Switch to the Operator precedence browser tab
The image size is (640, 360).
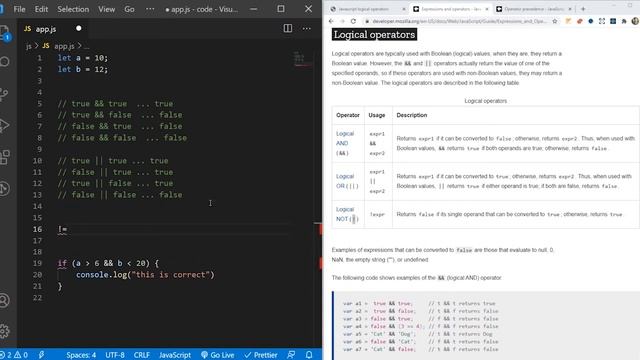click(x=533, y=9)
